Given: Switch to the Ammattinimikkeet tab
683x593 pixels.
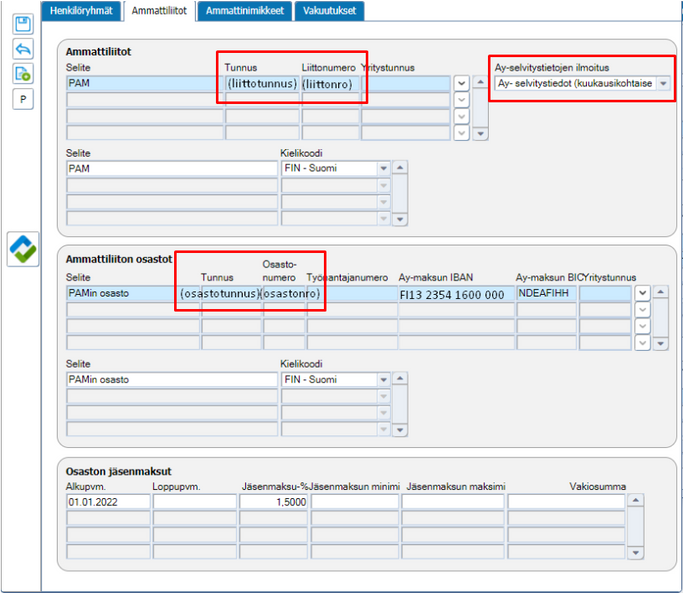Looking at the screenshot, I should point(245,11).
